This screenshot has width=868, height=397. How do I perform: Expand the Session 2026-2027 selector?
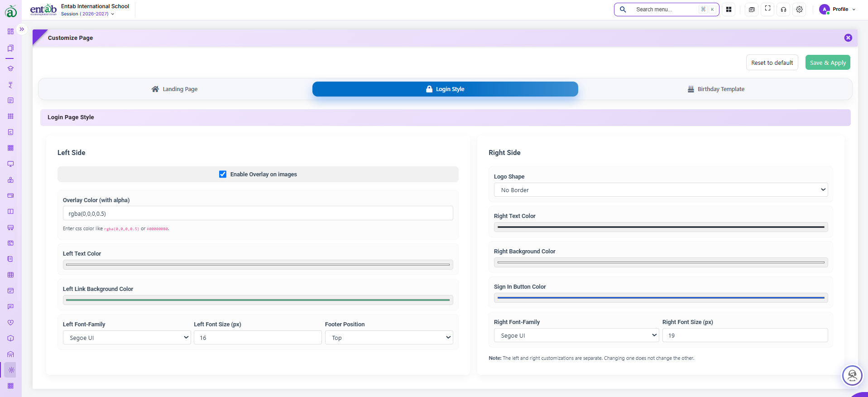tap(87, 14)
